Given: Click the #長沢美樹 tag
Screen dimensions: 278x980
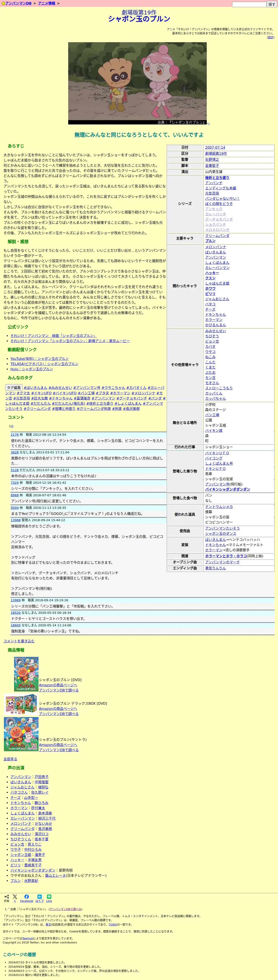Looking at the screenshot, I should pos(131,409).
